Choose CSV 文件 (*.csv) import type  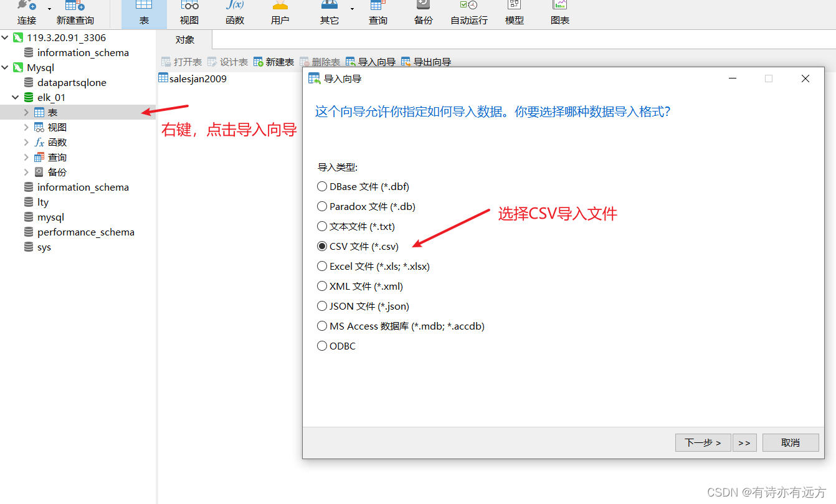point(358,246)
